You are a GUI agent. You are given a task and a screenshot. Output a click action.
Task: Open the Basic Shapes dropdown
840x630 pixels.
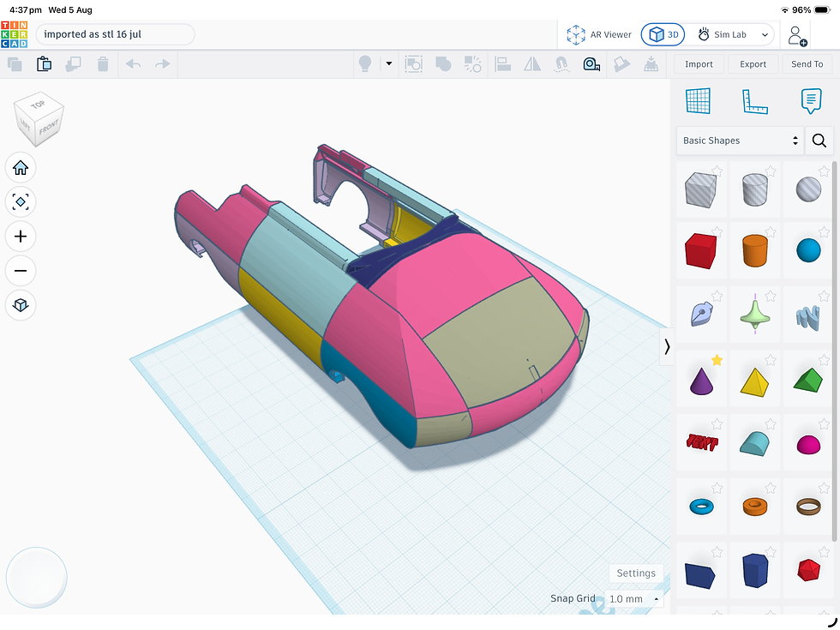(740, 141)
